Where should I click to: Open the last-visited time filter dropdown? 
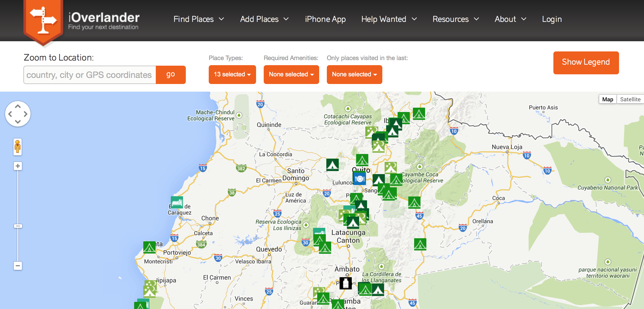[x=354, y=74]
